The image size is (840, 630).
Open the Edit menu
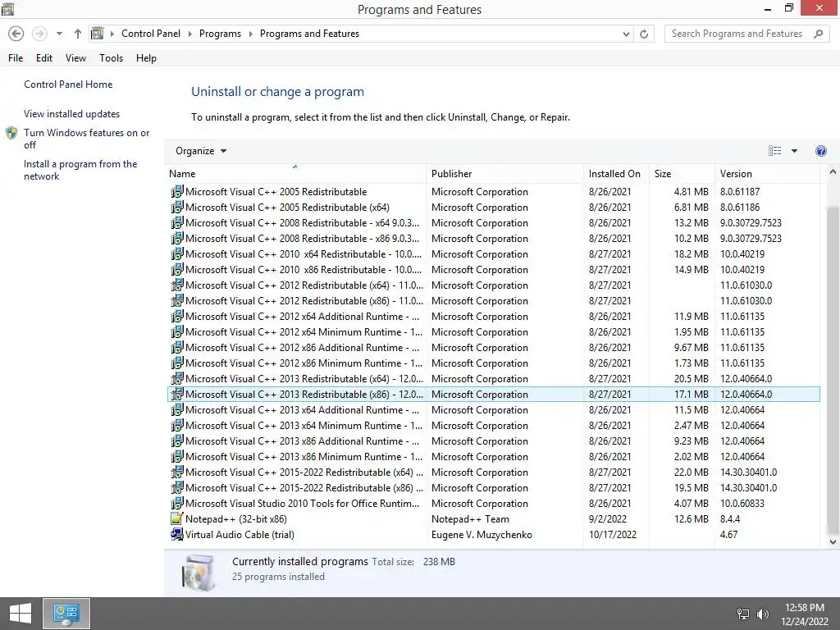(44, 58)
